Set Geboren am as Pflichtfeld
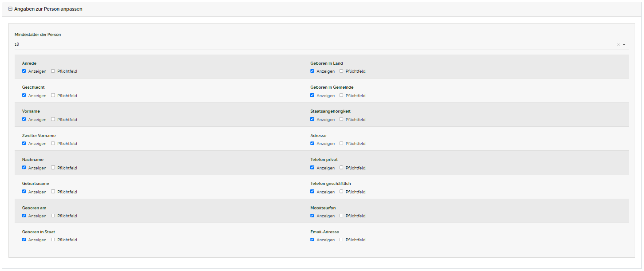 (53, 216)
